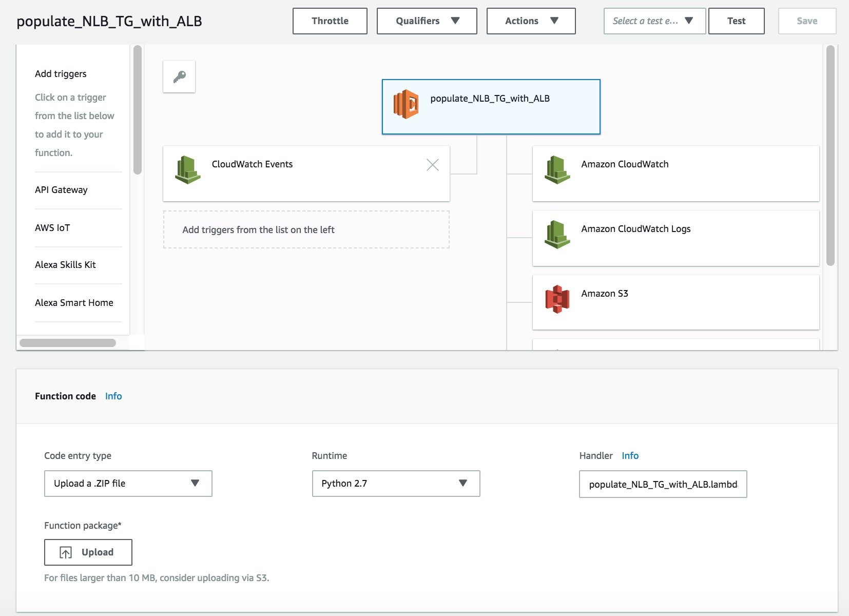Select the Amazon S3 resource card

[x=676, y=302]
